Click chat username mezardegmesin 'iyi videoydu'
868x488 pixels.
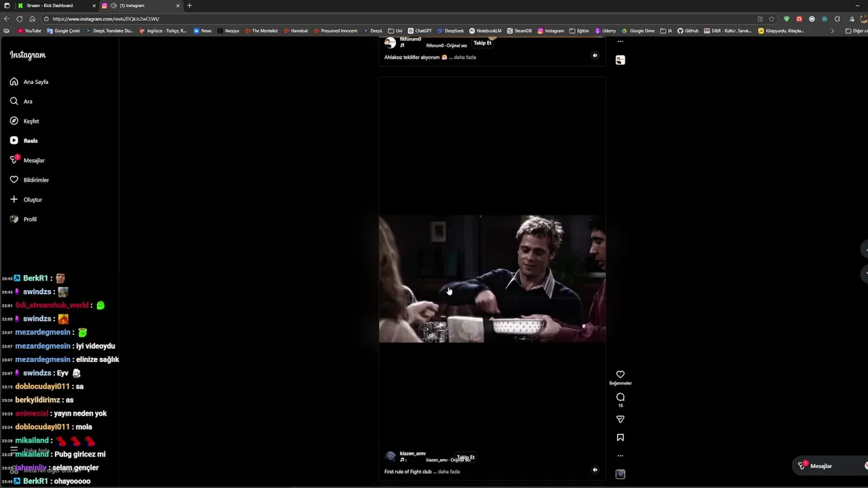(43, 346)
